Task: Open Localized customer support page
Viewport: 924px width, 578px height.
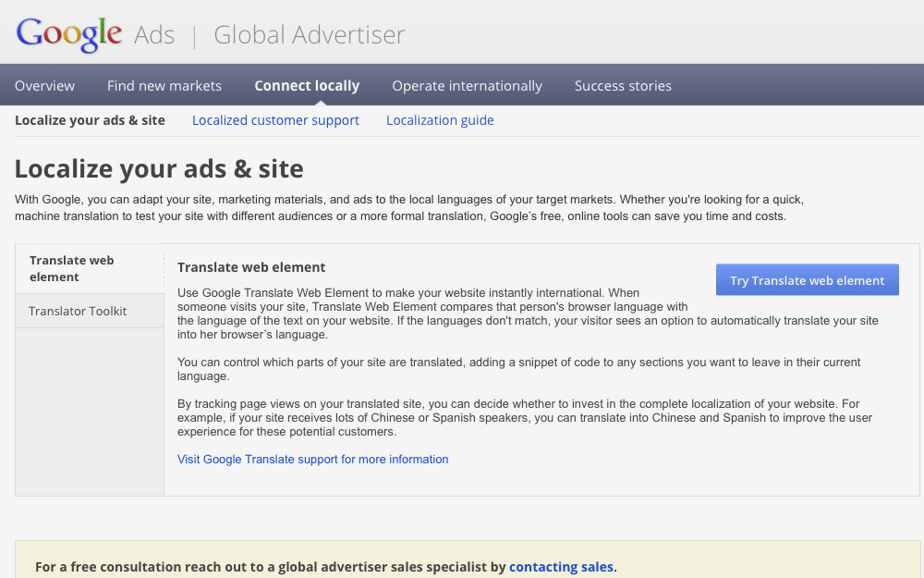Action: point(275,120)
